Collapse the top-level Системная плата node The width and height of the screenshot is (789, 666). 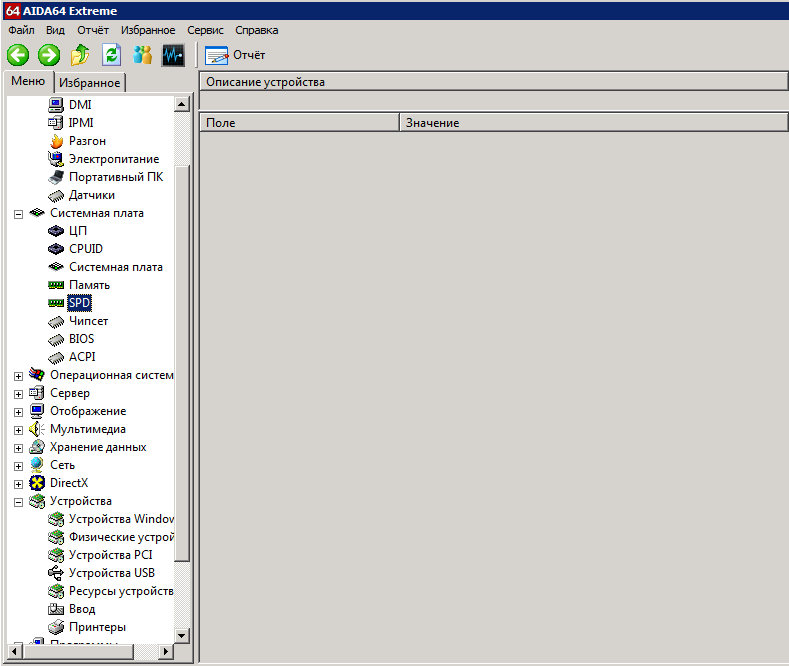(18, 214)
